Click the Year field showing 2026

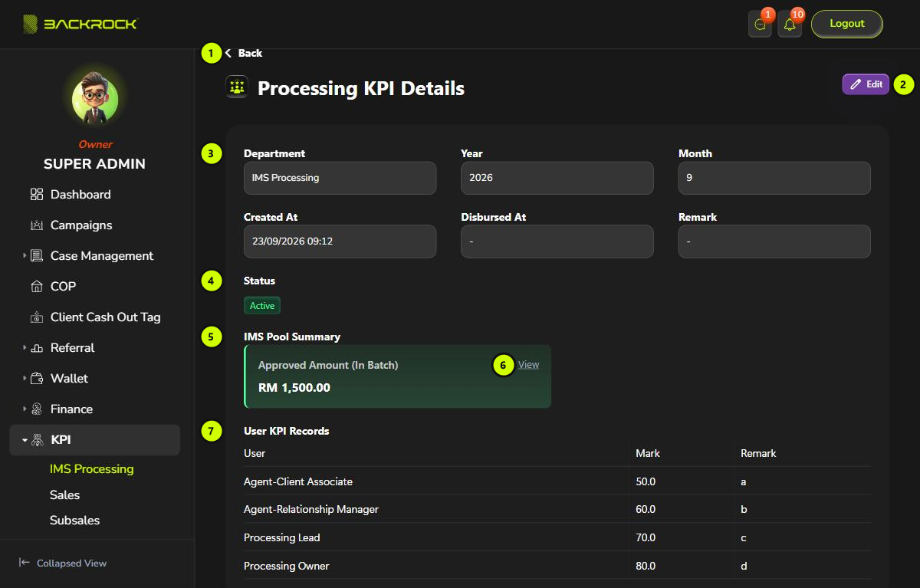pos(557,178)
